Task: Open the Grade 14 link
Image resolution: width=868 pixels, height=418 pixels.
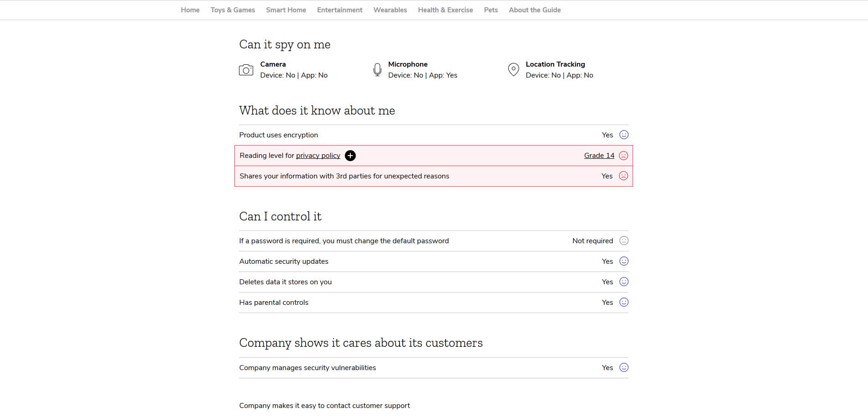Action: [599, 156]
